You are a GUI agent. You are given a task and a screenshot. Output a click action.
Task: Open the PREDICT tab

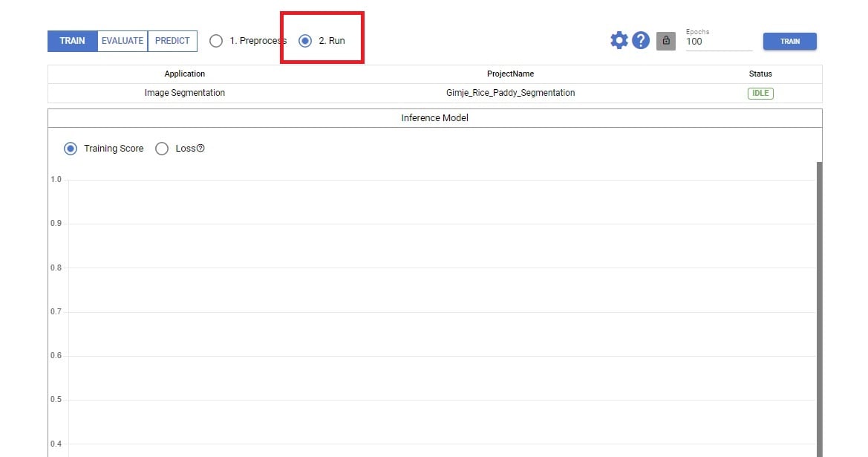point(172,40)
